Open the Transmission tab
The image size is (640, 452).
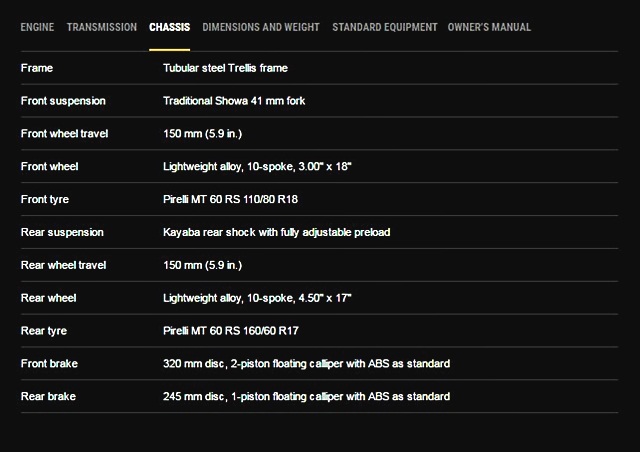tap(102, 27)
